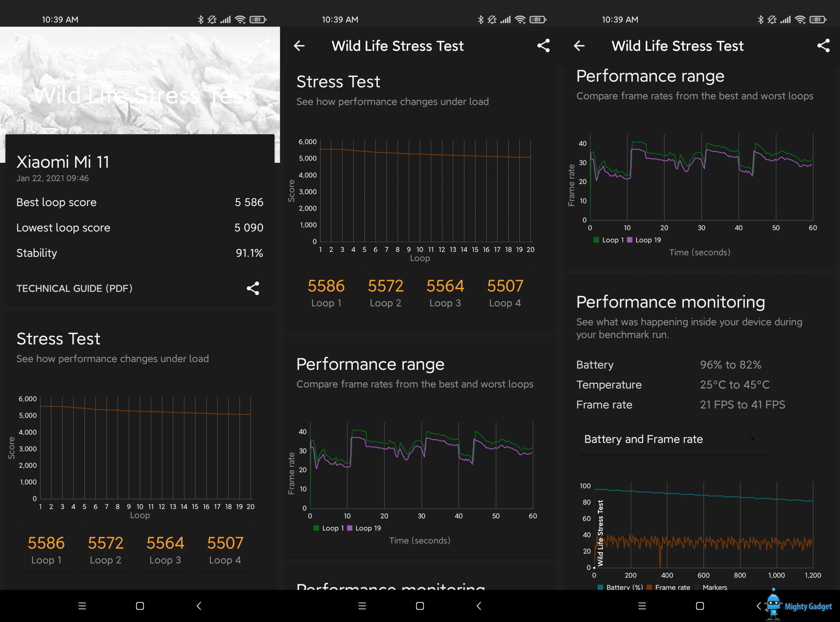Image resolution: width=840 pixels, height=622 pixels.
Task: Select the Loop 1 score card 5586 on the left screen
Action: pyautogui.click(x=46, y=550)
